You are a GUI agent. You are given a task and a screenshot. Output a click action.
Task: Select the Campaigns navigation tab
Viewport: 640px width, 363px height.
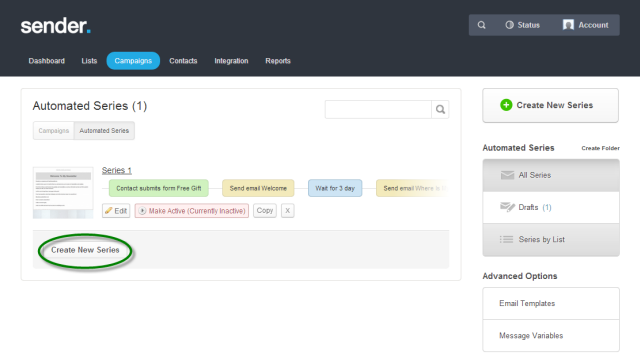point(133,61)
